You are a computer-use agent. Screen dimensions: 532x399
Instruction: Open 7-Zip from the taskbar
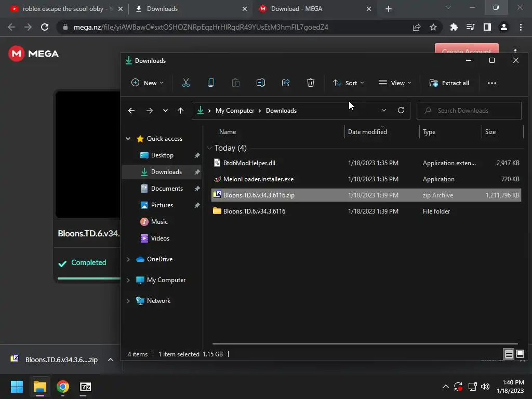pos(86,387)
